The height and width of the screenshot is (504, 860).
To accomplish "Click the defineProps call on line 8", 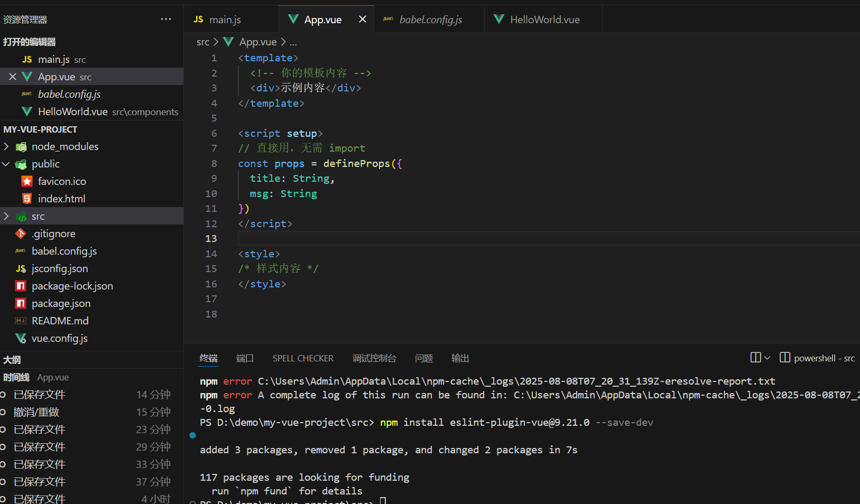I will [x=357, y=164].
